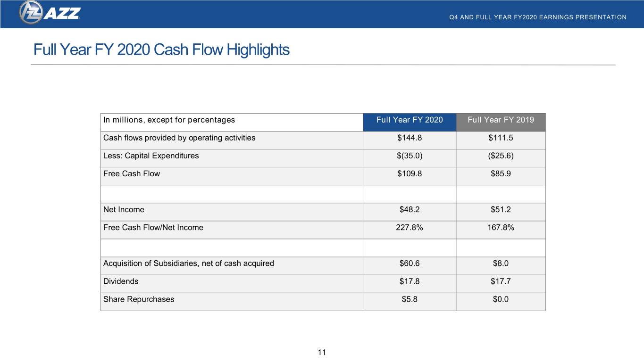Click the page number 11
Viewport: 644px width, 362px height.
tap(322, 353)
